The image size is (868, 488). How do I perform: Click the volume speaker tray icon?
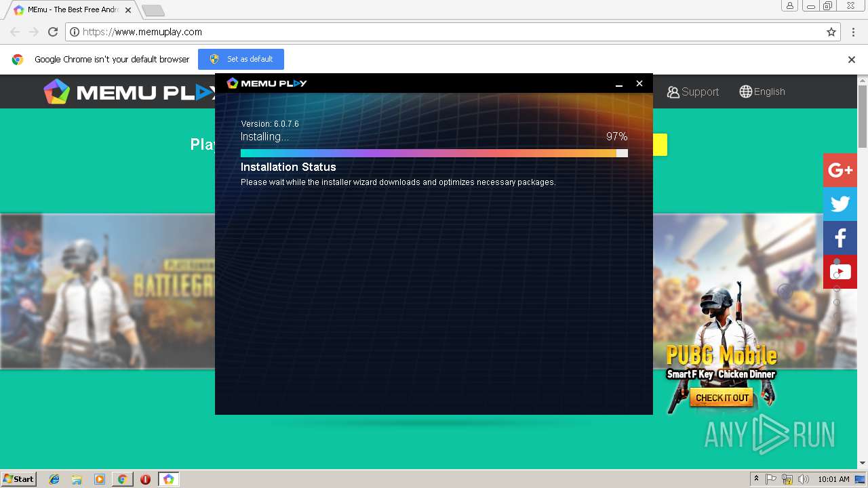(x=804, y=479)
